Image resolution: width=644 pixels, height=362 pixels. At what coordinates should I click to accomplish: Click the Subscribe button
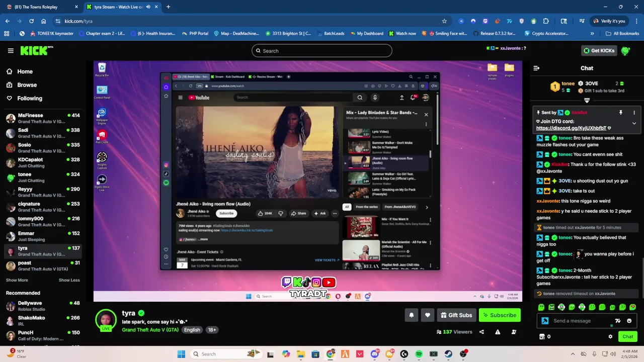[x=500, y=315]
